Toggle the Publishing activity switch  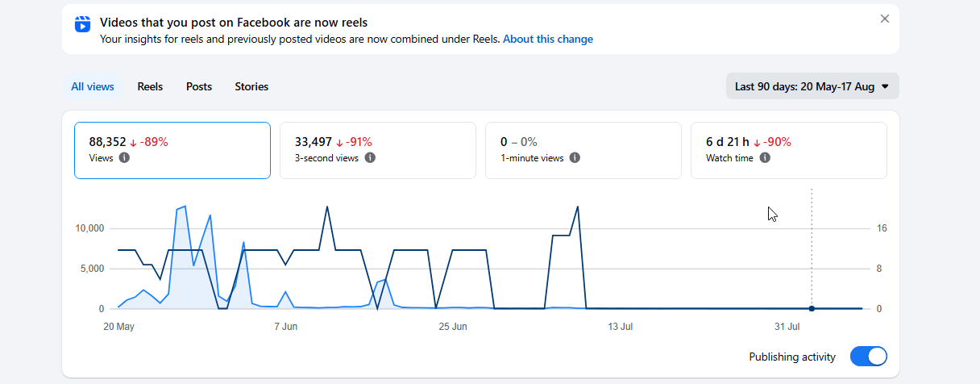point(869,357)
